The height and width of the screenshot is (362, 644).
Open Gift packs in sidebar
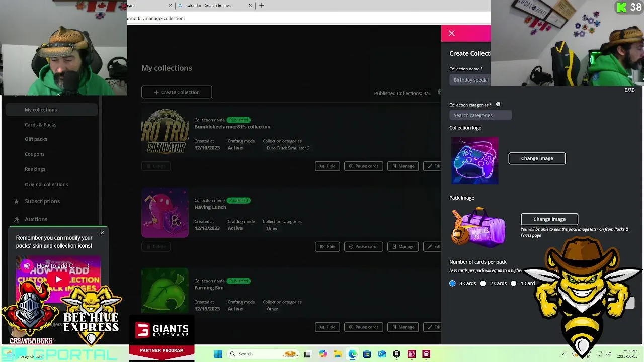click(x=36, y=139)
